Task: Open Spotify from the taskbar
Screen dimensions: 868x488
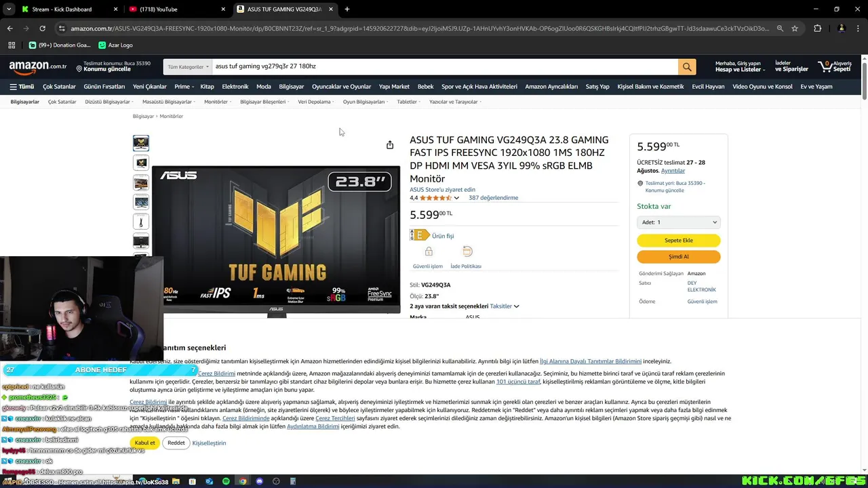Action: 226,482
